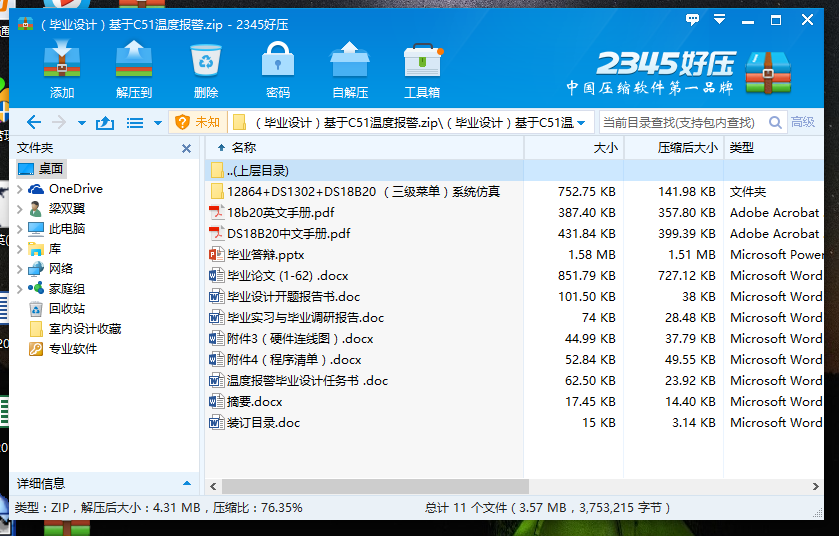Click the 自解压 icon
Screen dimensions: 839x536
coord(350,69)
